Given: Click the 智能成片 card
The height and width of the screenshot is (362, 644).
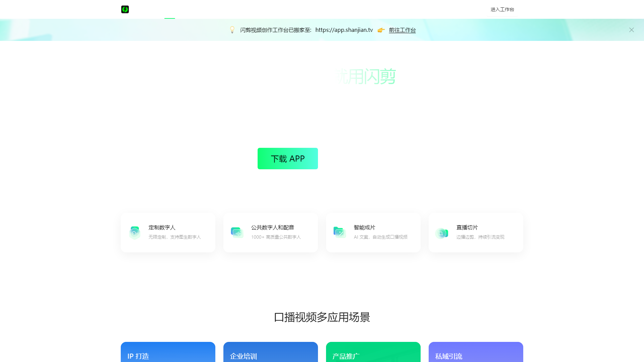Looking at the screenshot, I should [373, 232].
